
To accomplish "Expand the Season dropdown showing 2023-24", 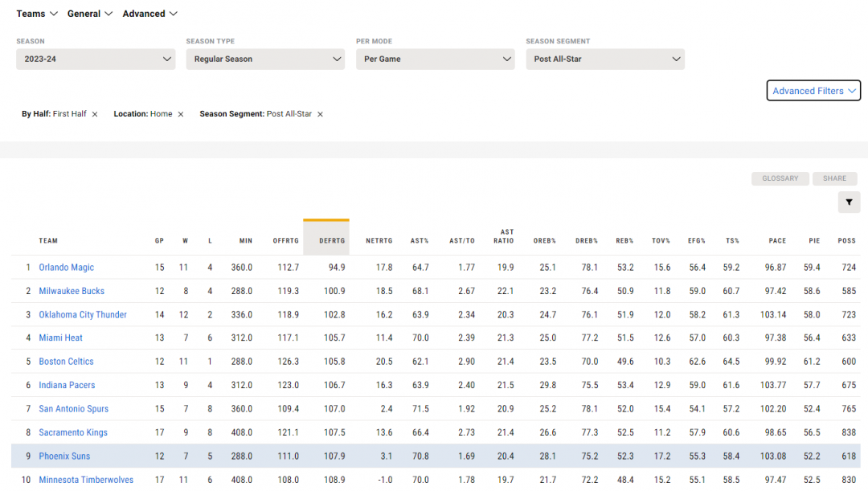I will pos(96,59).
